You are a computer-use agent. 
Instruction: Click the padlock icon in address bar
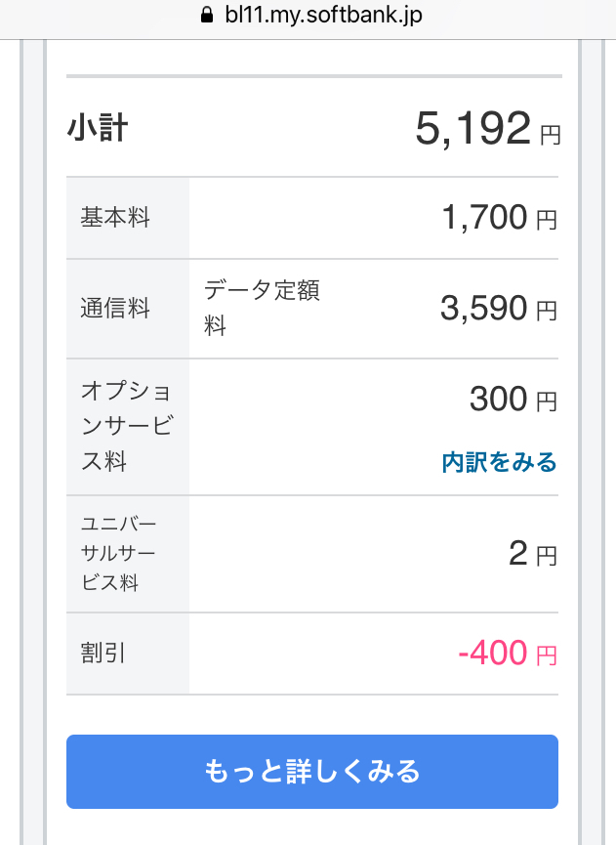click(205, 16)
